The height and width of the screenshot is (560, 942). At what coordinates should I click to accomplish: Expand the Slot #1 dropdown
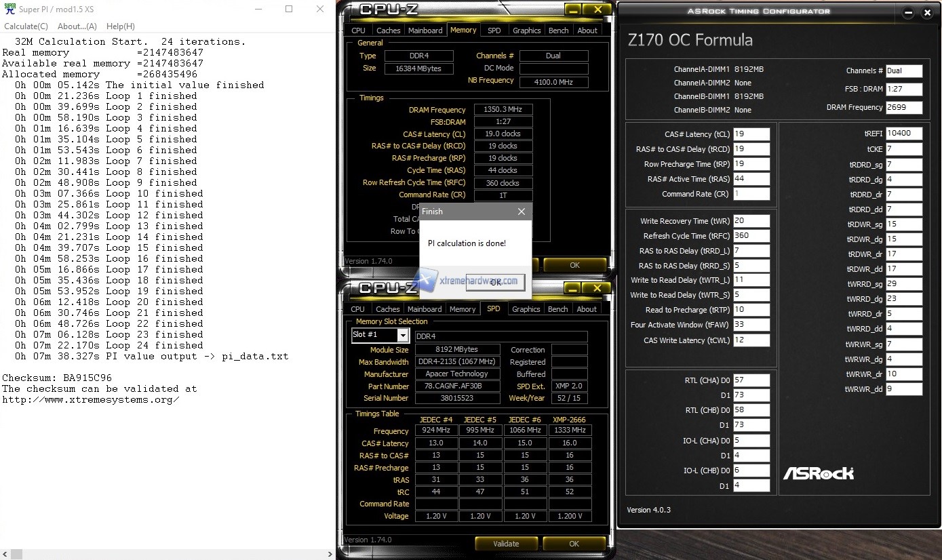403,336
